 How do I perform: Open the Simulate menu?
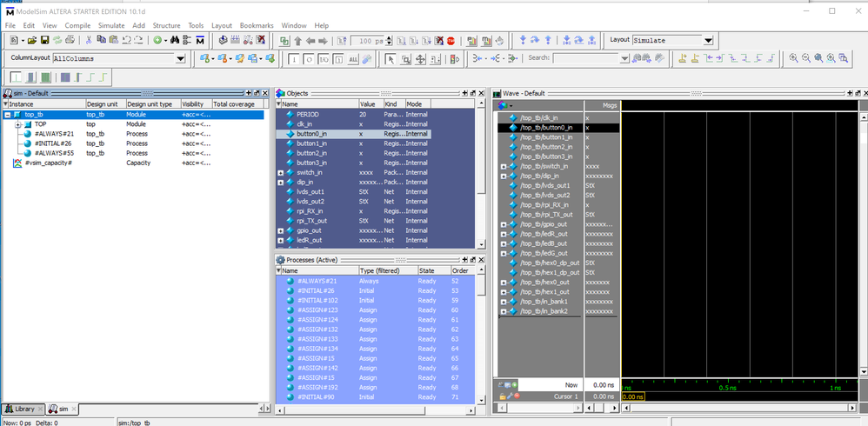pyautogui.click(x=110, y=26)
